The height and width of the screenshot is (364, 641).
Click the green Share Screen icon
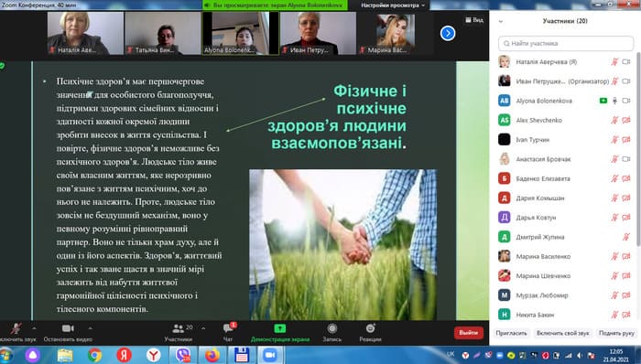coord(279,328)
